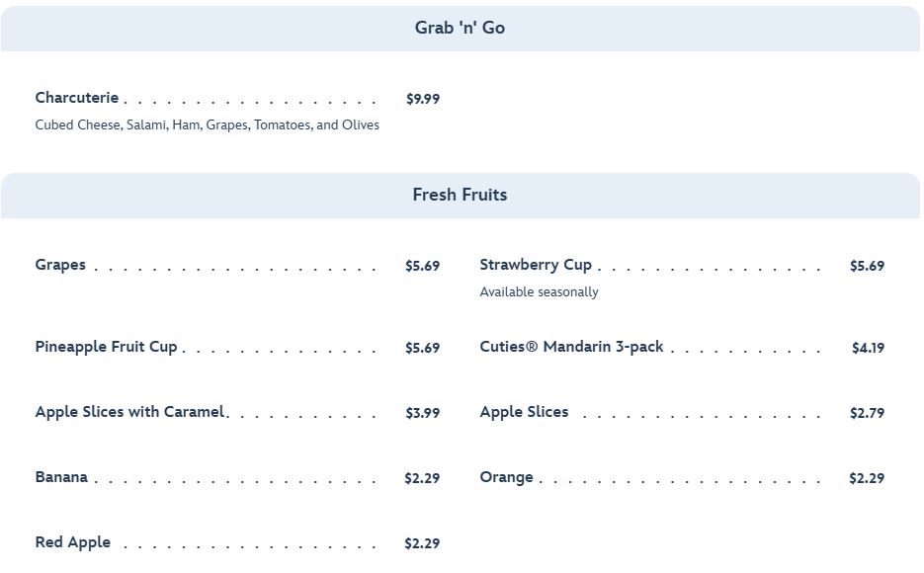Pick the Banana menu item

click(61, 477)
